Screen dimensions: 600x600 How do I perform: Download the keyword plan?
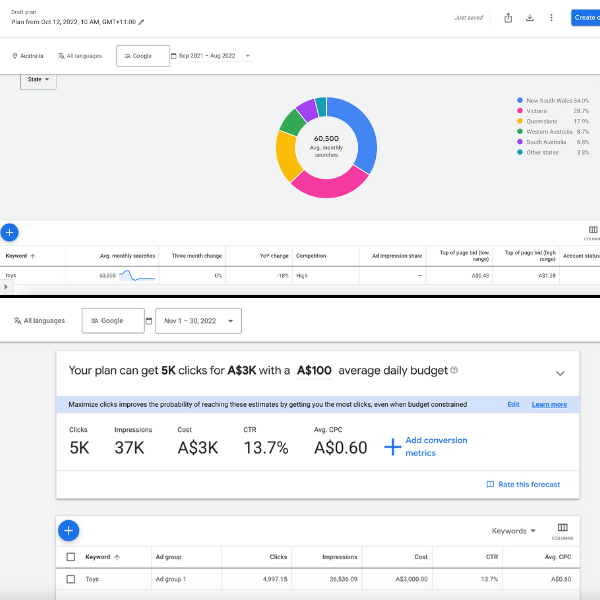(x=529, y=17)
